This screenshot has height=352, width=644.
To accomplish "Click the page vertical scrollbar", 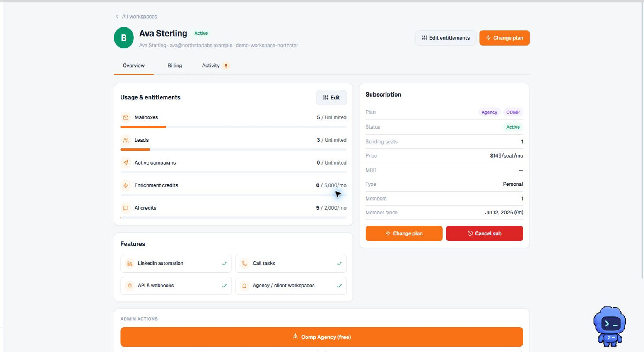I will click(642, 139).
